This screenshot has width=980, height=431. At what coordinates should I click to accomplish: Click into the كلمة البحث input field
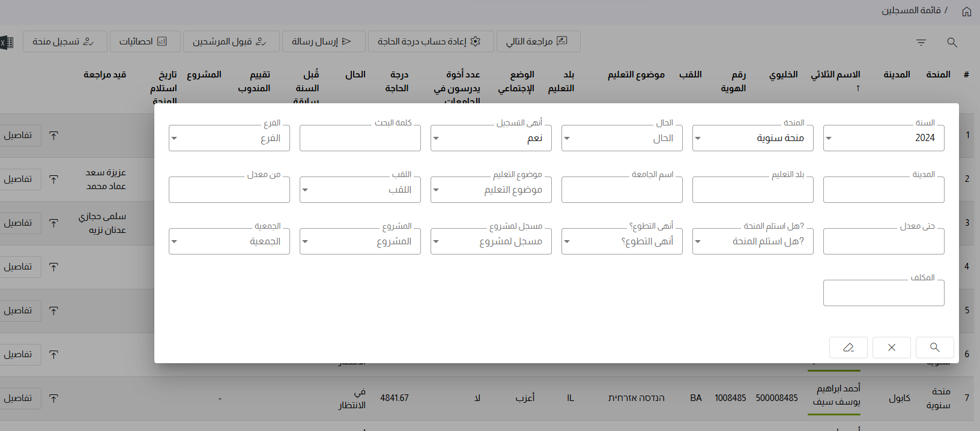(360, 139)
